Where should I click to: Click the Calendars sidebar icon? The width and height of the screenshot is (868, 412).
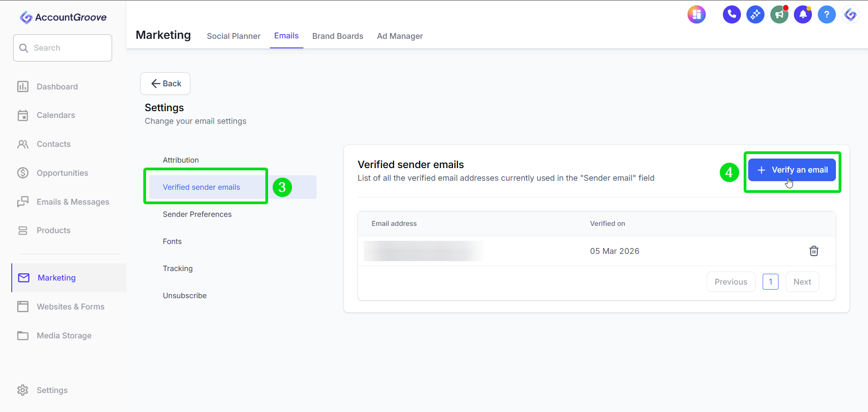pyautogui.click(x=23, y=115)
